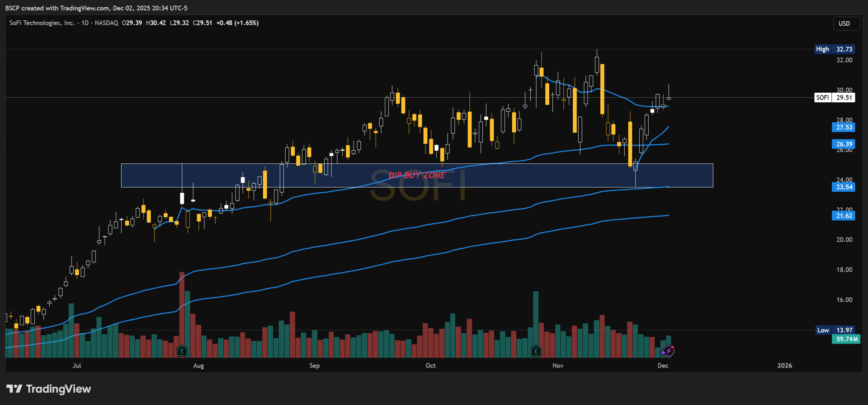The image size is (868, 405).
Task: Click the 26.39 moving average price label
Action: [x=844, y=144]
